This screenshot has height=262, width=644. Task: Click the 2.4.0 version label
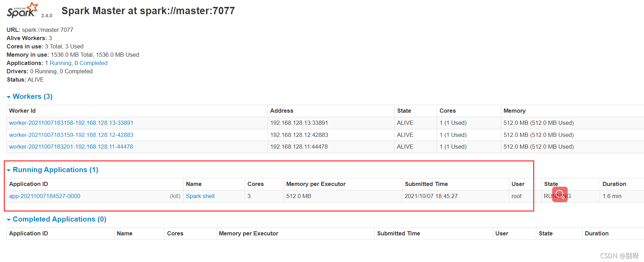[x=47, y=16]
